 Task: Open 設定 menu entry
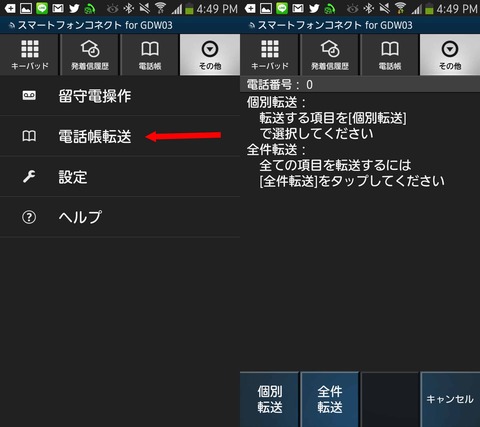[x=120, y=177]
